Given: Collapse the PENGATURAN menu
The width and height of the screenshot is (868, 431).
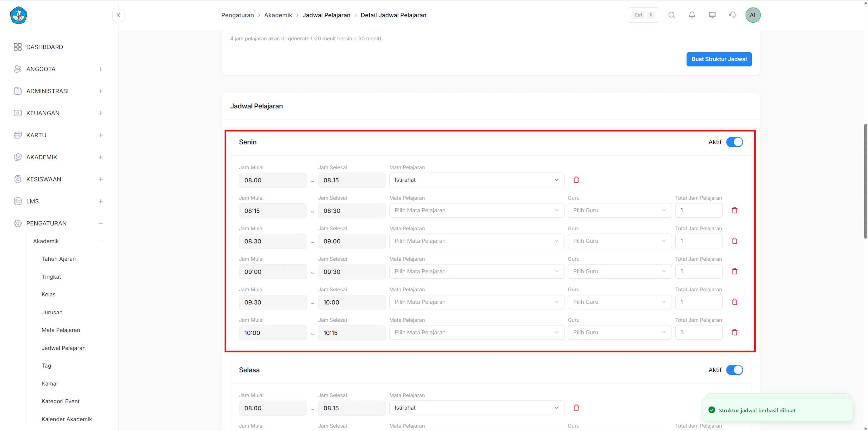Looking at the screenshot, I should coord(100,223).
